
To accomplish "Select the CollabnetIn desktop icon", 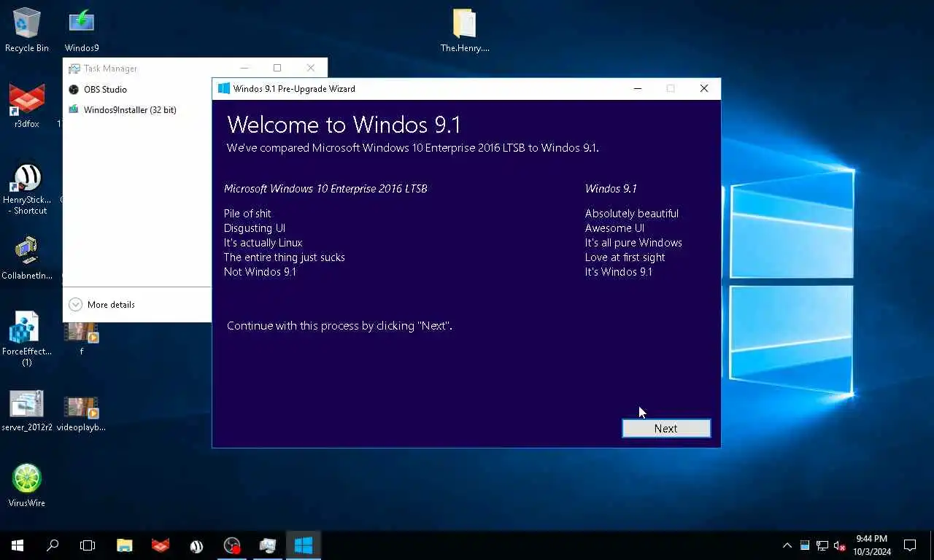I will pyautogui.click(x=27, y=257).
